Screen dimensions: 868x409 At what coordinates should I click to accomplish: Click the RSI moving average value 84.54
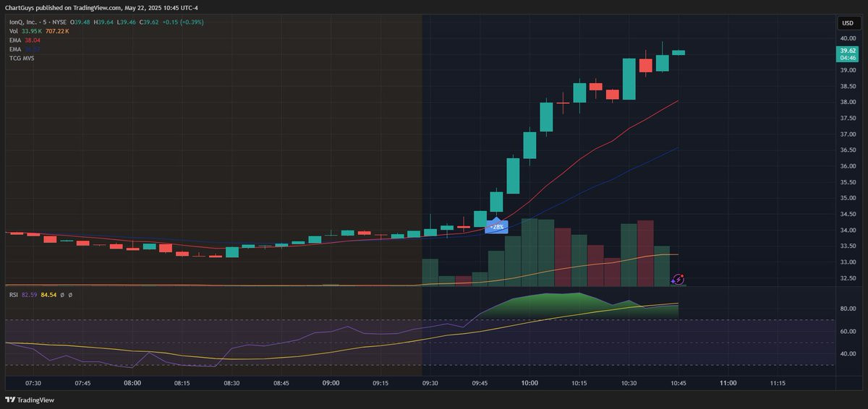click(48, 295)
